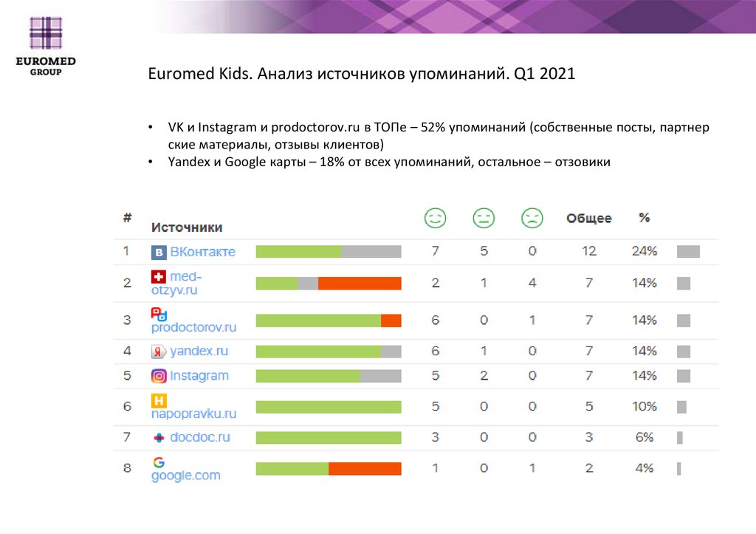
Task: Click the prodoctorov.ru logo icon
Action: pos(158,313)
